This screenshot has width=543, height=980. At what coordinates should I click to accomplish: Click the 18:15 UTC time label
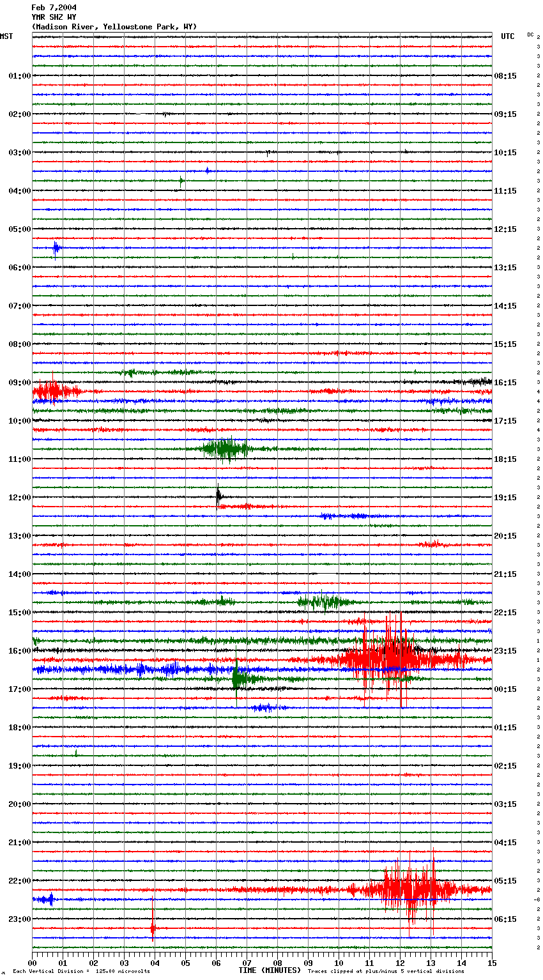click(x=505, y=459)
